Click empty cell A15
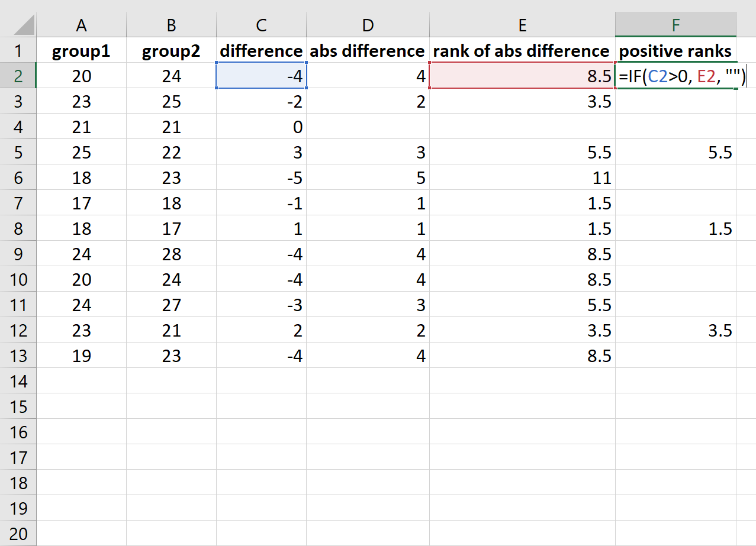The image size is (756, 546). pos(81,406)
